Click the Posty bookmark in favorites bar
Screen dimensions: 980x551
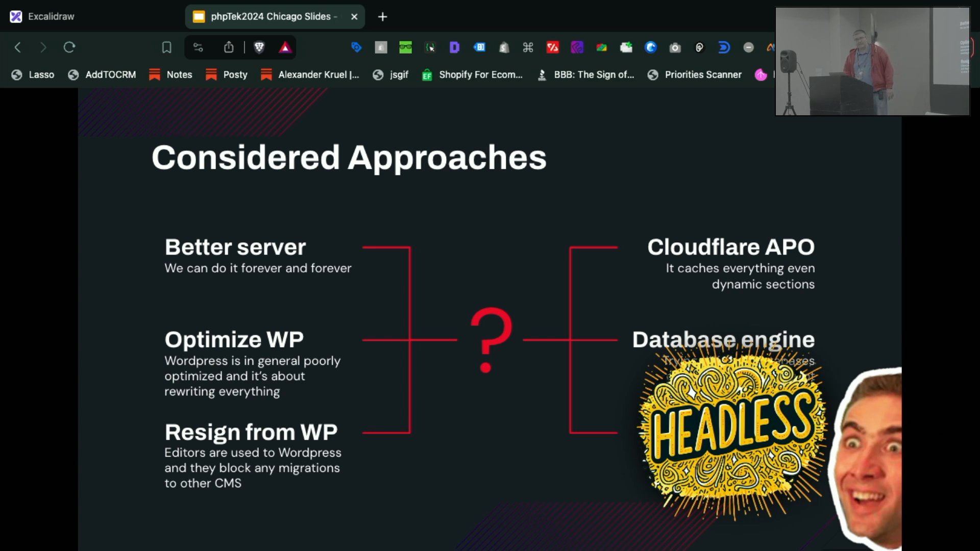click(235, 74)
